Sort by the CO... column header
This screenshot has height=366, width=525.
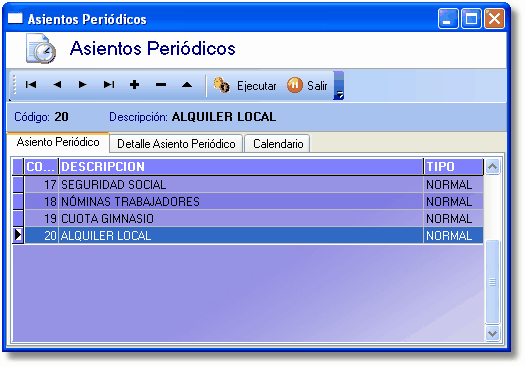pyautogui.click(x=41, y=167)
